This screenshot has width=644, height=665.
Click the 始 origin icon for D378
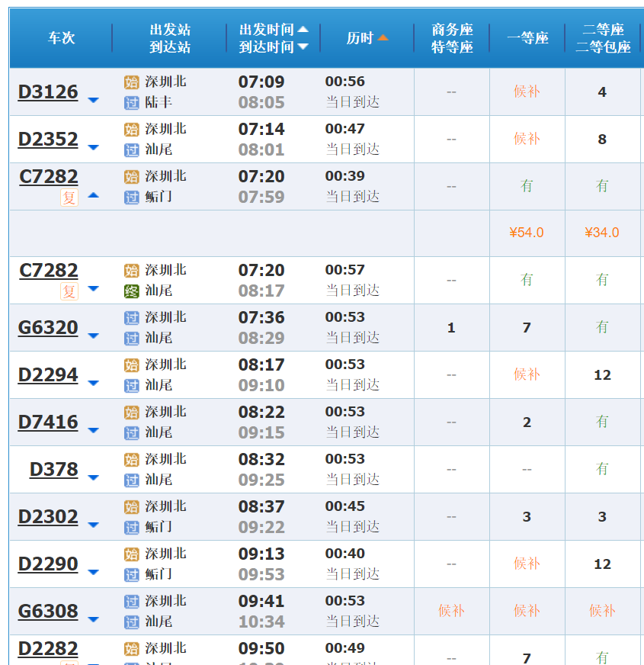point(131,459)
